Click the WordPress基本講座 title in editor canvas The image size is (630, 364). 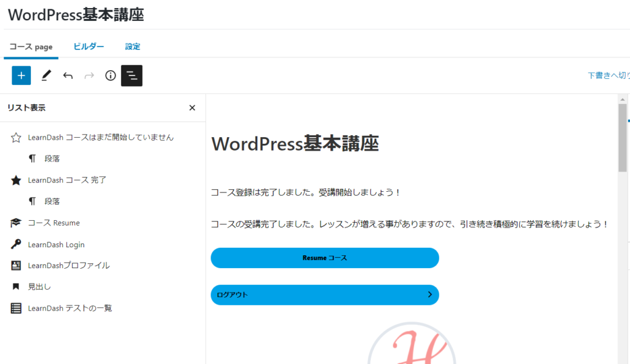tap(295, 144)
